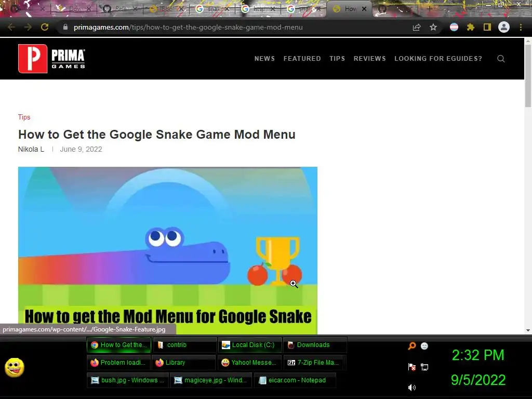Switch to the 'Dow' tab

click(75, 9)
